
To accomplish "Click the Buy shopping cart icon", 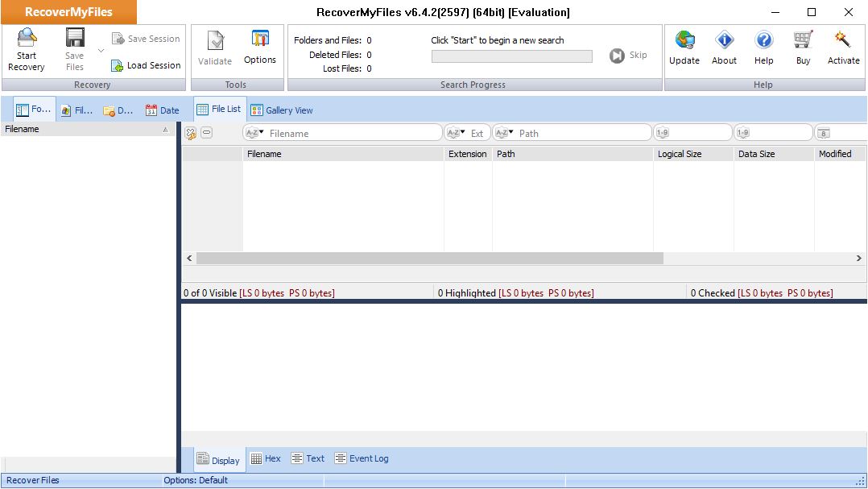I will coord(803,39).
